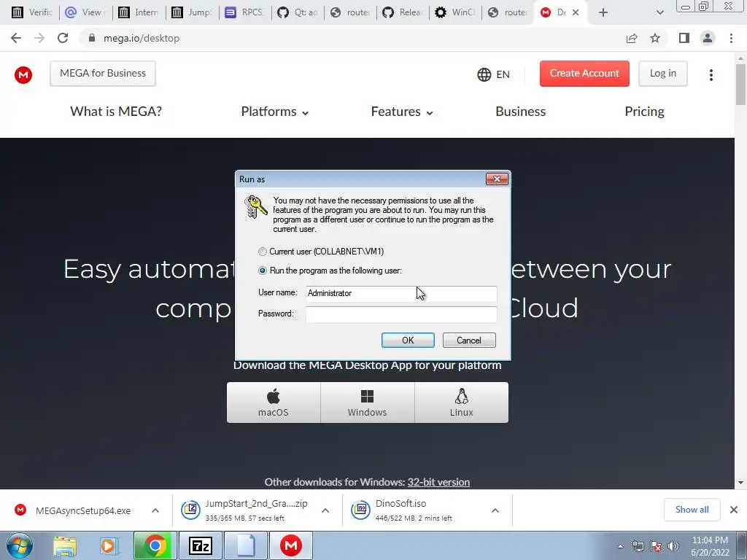
Task: Open What is MEGA? page
Action: click(x=116, y=112)
